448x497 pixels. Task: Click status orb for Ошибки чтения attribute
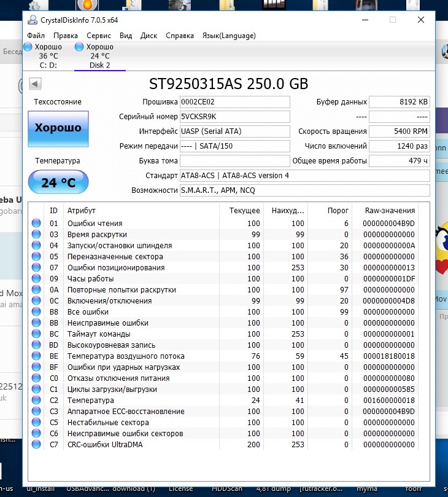pos(36,224)
